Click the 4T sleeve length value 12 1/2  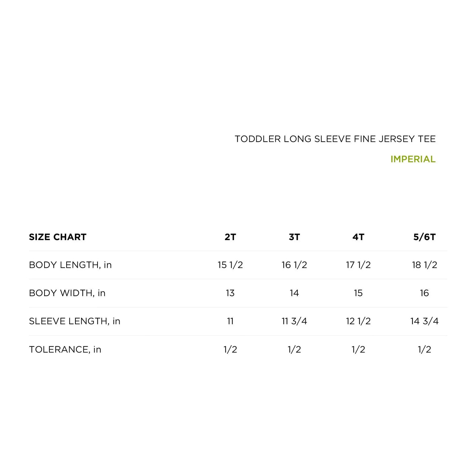click(x=358, y=321)
